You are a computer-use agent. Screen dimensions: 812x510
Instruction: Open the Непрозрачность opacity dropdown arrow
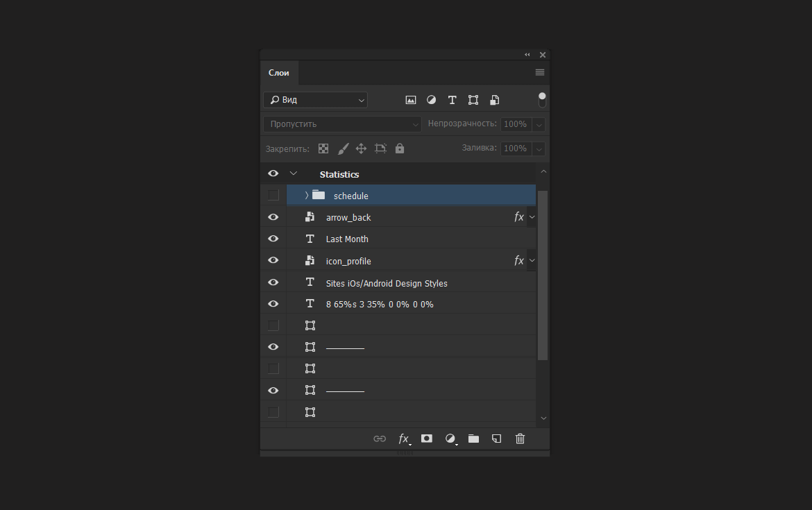[539, 124]
